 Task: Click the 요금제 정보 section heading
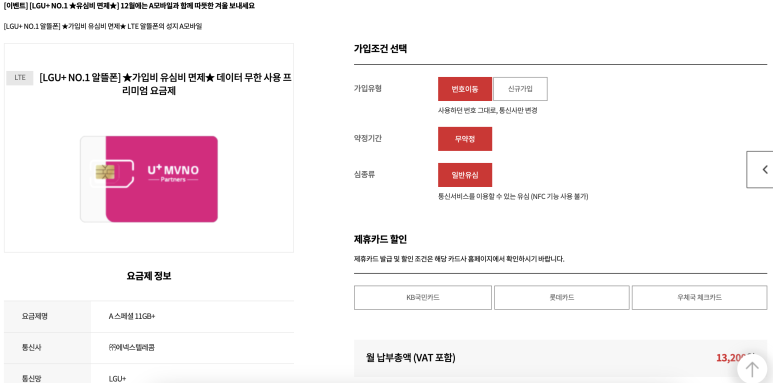pos(149,276)
